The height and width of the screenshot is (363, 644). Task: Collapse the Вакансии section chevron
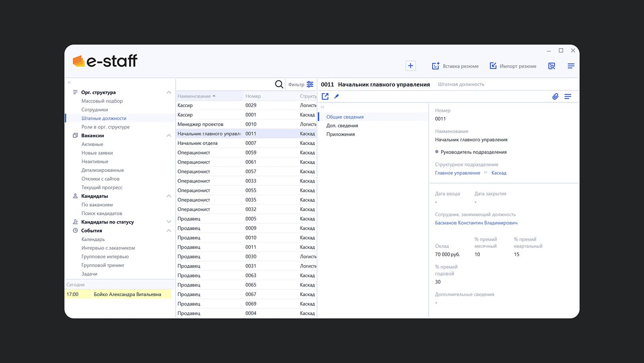tap(169, 136)
